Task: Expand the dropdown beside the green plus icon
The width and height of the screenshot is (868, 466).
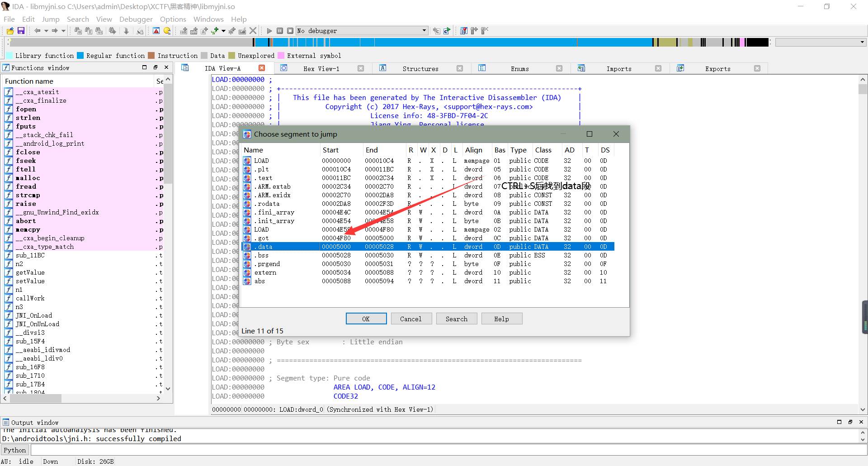Action: point(223,31)
